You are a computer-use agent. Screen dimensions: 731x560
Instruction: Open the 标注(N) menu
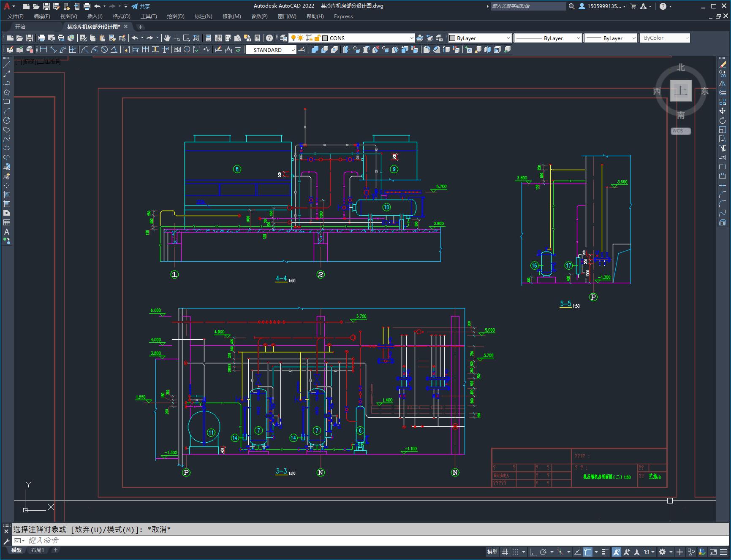(203, 16)
